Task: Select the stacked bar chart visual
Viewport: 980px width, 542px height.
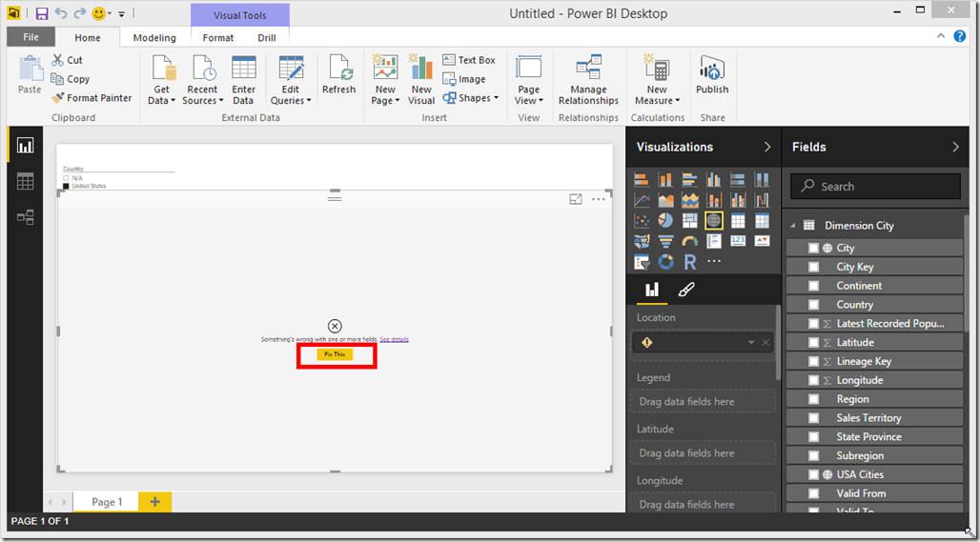Action: (642, 180)
